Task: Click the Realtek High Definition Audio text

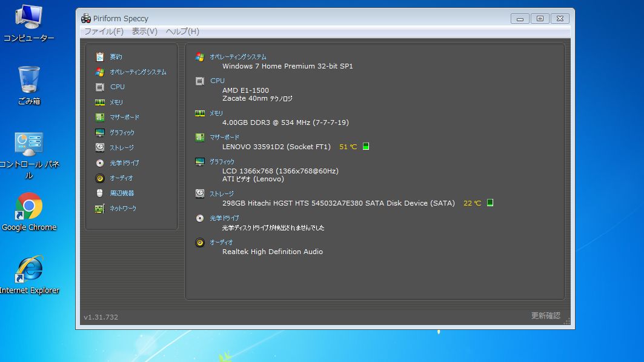Action: click(272, 252)
